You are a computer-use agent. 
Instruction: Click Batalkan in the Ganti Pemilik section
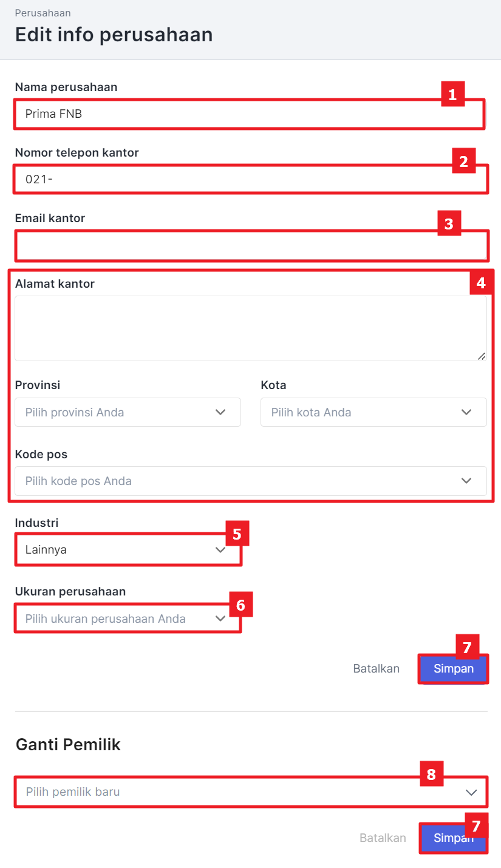click(383, 838)
